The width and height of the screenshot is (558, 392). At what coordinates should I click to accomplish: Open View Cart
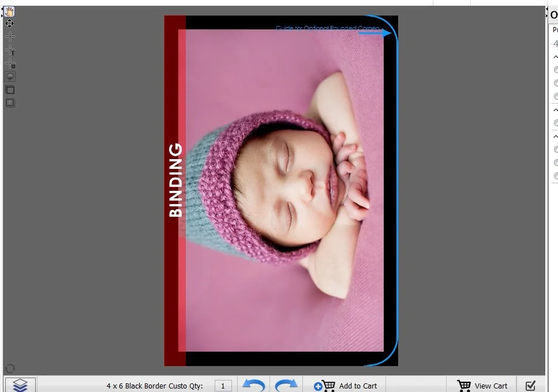point(482,386)
